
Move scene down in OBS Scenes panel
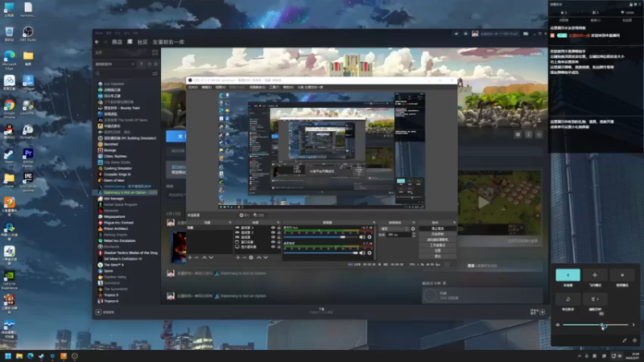pyautogui.click(x=211, y=257)
